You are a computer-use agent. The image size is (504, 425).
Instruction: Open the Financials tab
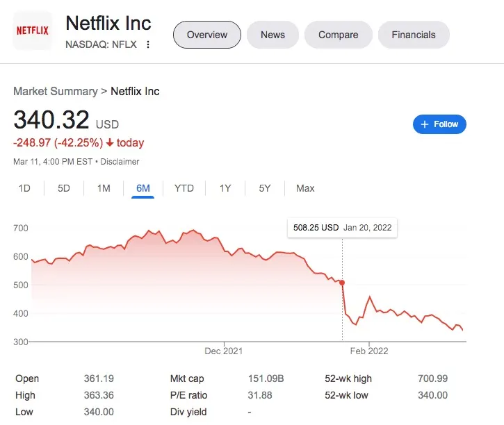[x=413, y=35]
